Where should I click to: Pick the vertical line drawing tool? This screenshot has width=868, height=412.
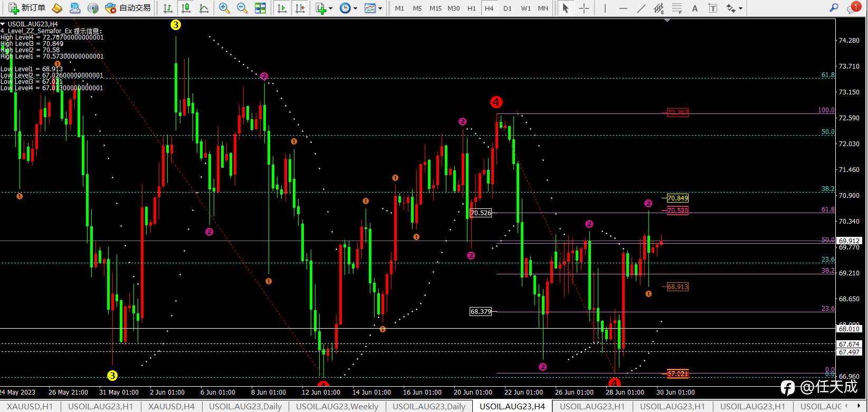click(605, 8)
